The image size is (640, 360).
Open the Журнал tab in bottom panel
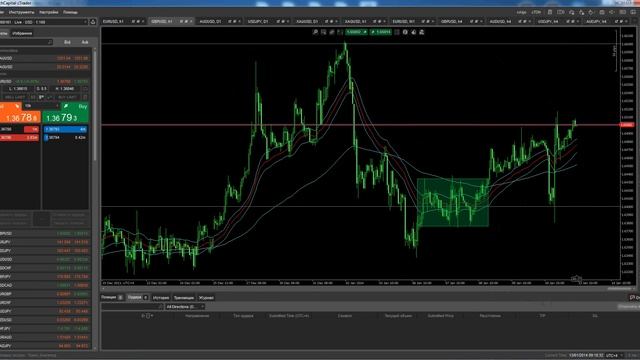(206, 298)
